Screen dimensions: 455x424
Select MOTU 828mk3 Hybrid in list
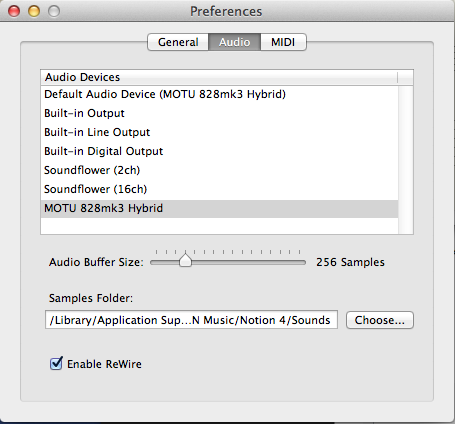pos(219,209)
